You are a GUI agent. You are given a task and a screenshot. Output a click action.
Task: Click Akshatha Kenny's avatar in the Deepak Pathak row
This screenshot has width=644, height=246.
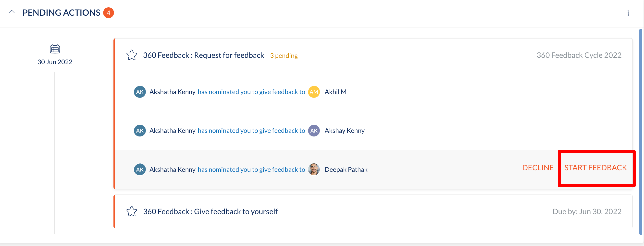pos(140,169)
